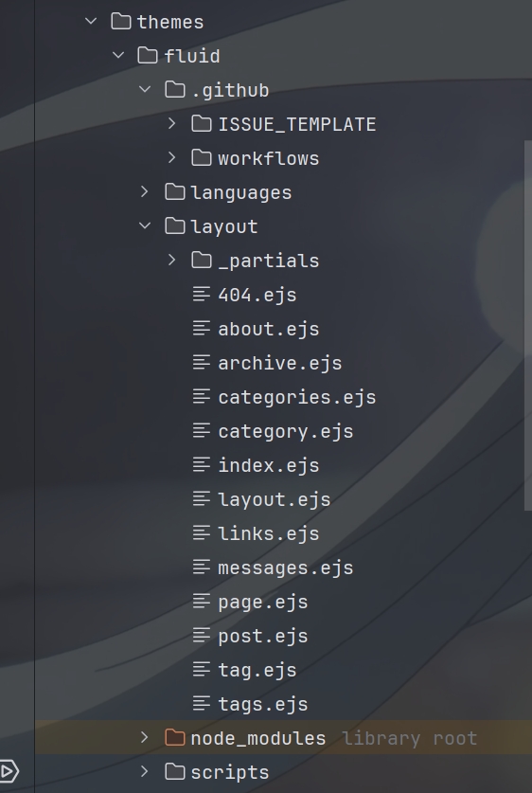Select the index.ejs file

(x=269, y=465)
